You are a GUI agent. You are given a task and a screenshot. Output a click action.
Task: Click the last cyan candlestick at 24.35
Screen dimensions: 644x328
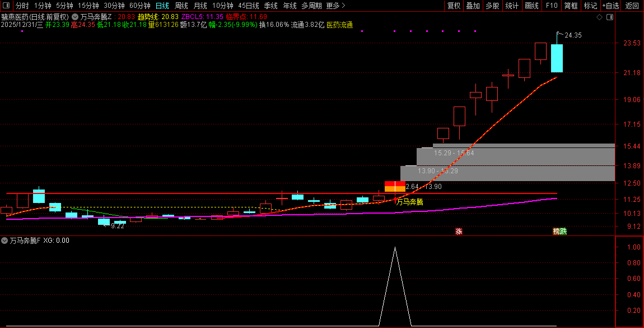[x=557, y=58]
